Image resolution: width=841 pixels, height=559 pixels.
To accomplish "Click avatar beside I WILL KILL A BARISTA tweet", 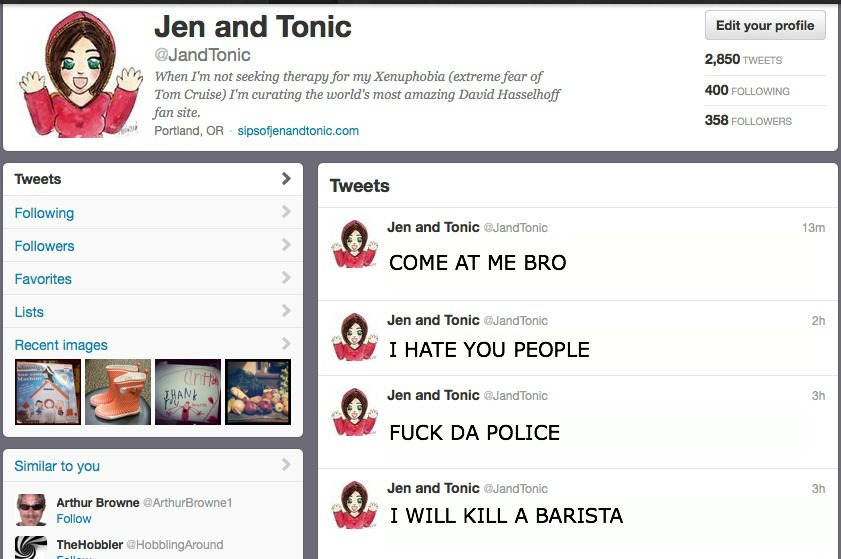I will tap(355, 505).
